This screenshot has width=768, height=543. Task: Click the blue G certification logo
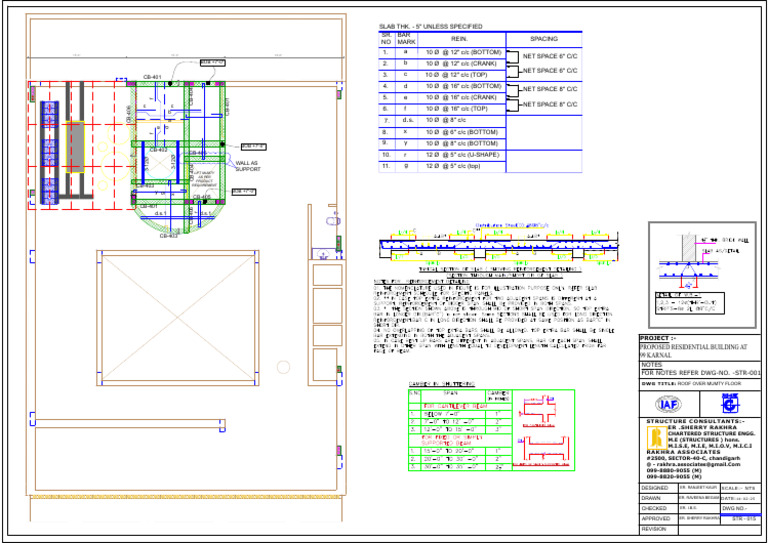pyautogui.click(x=731, y=403)
